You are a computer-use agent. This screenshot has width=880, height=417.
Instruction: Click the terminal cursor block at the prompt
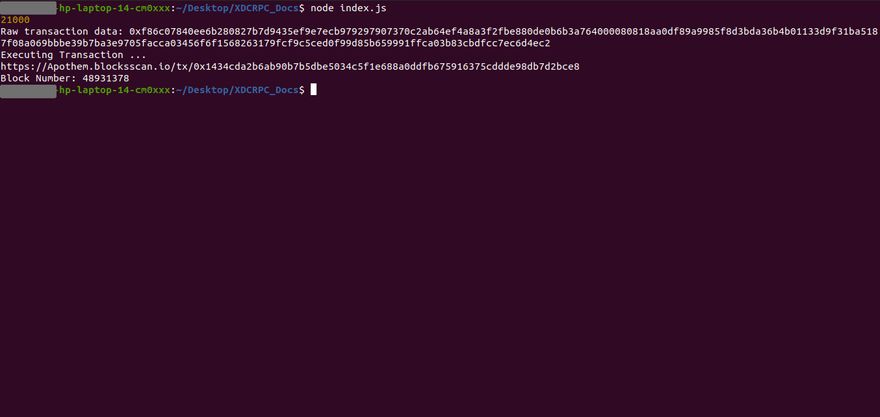(313, 90)
